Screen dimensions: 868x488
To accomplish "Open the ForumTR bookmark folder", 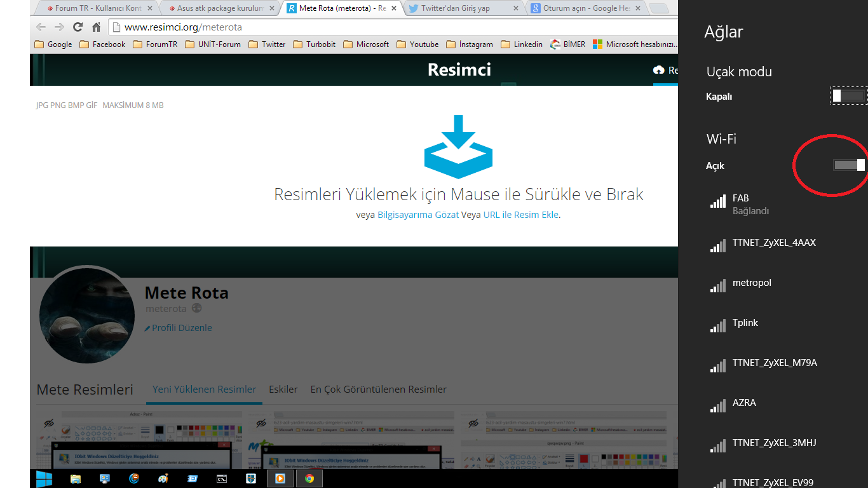I will click(156, 44).
